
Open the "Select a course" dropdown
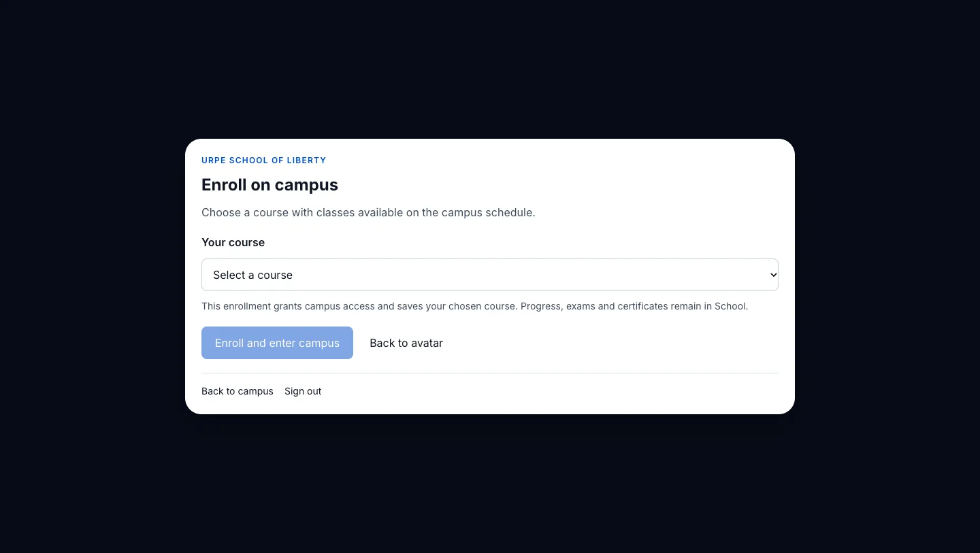[x=490, y=275]
